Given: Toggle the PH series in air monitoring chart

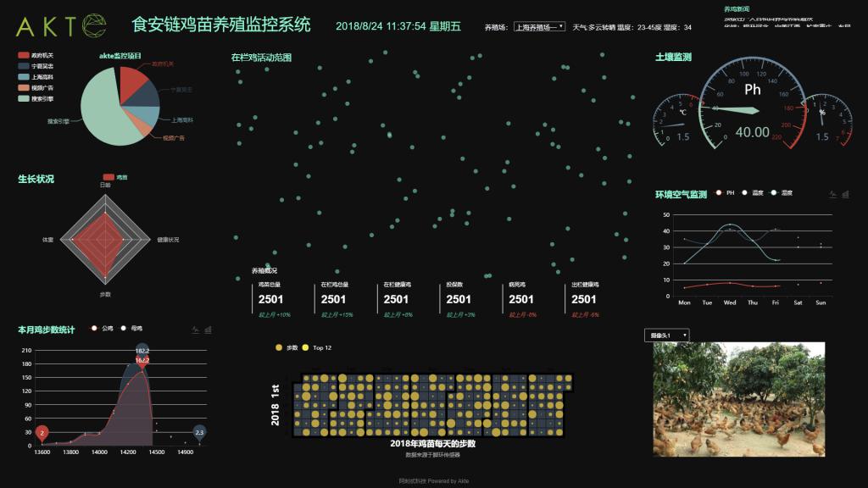Looking at the screenshot, I should 719,192.
